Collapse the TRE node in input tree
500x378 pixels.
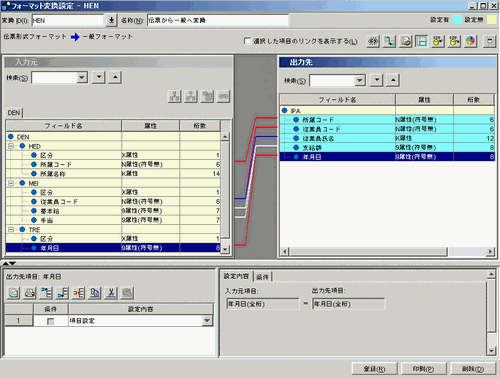click(11, 229)
